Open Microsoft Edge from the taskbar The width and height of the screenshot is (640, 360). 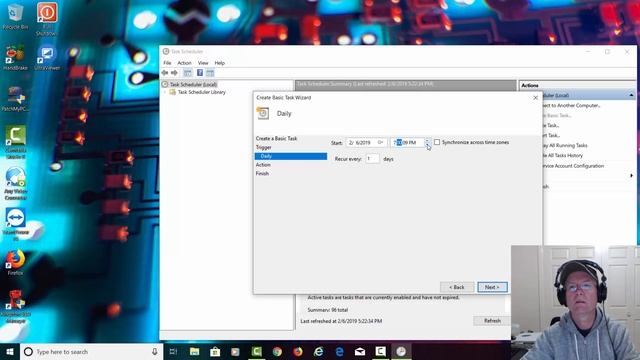pos(340,351)
